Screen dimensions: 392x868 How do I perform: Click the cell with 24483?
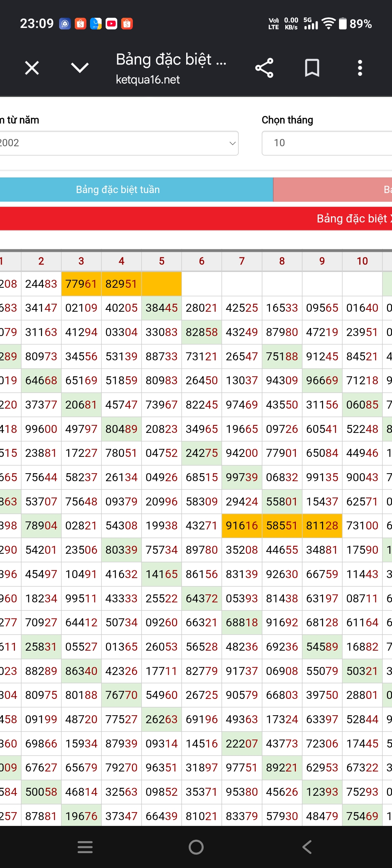[41, 284]
